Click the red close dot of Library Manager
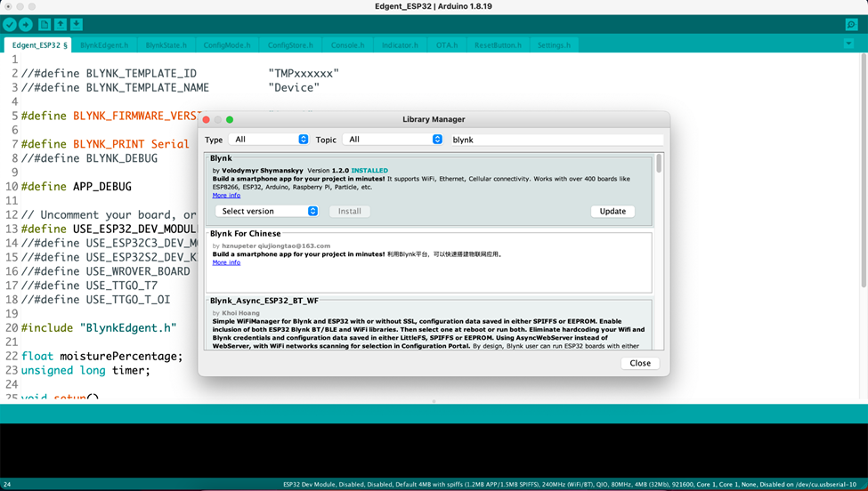The width and height of the screenshot is (868, 491). click(207, 119)
